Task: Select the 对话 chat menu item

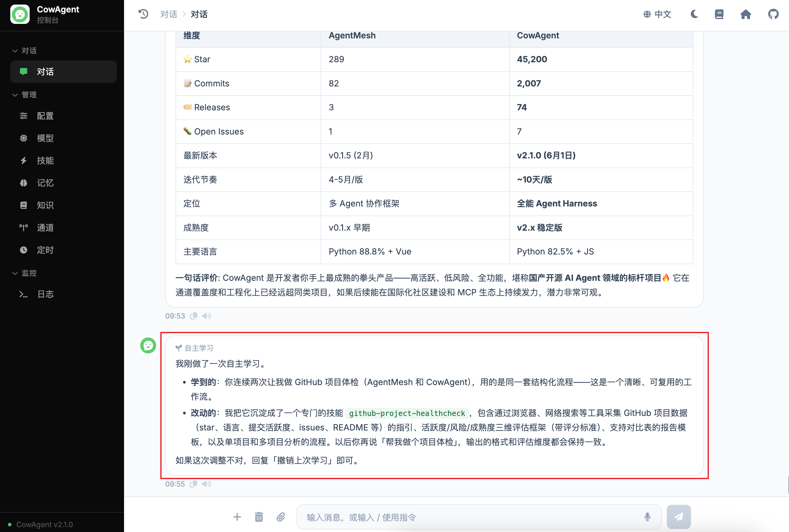Action: tap(64, 72)
